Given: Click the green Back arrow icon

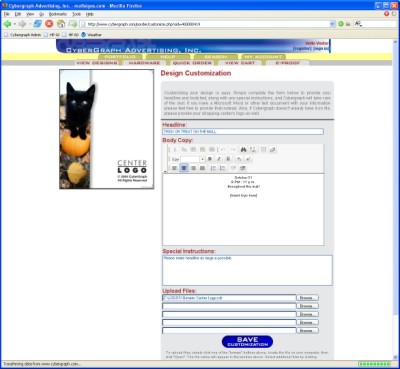Looking at the screenshot, I should click(x=7, y=24).
